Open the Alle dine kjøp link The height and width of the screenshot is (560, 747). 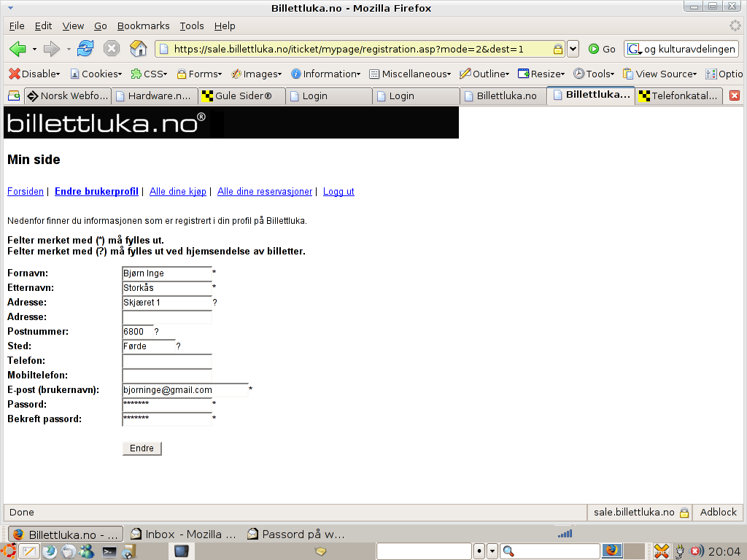click(178, 192)
